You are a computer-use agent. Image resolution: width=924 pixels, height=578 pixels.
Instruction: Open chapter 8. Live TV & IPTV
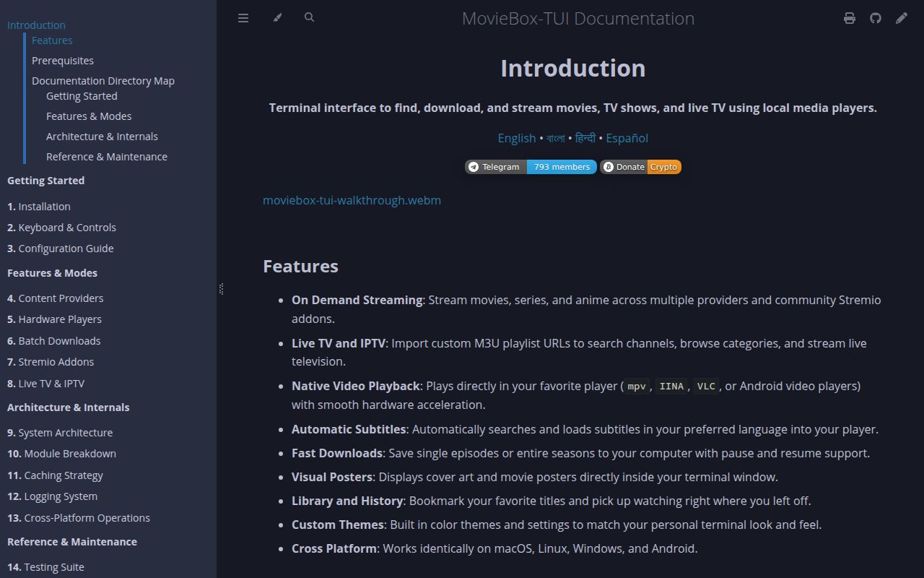click(x=45, y=384)
